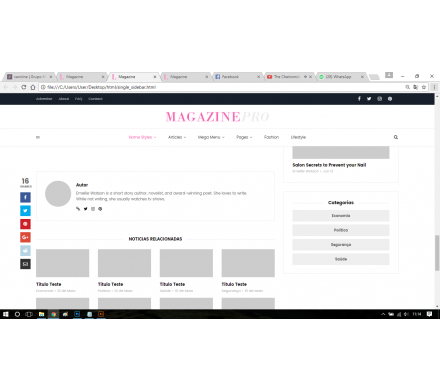Click the browser address bar URL
The image size is (440, 392).
[101, 87]
